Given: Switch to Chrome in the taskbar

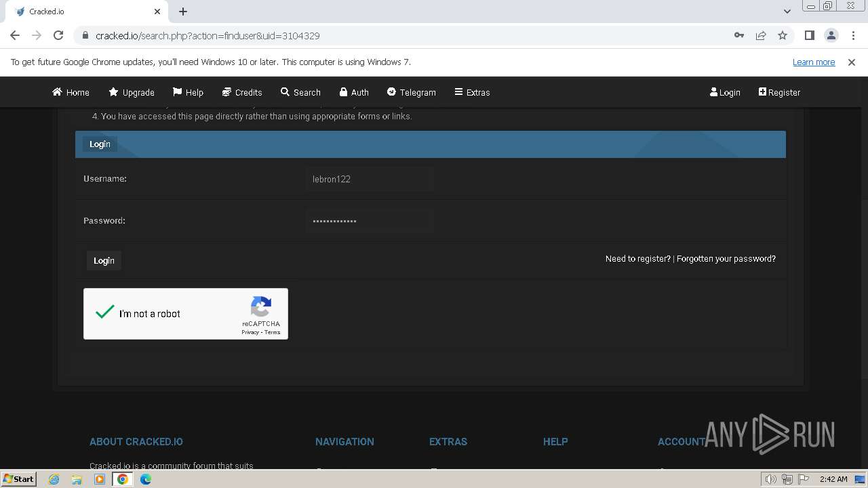Looking at the screenshot, I should pyautogui.click(x=123, y=479).
